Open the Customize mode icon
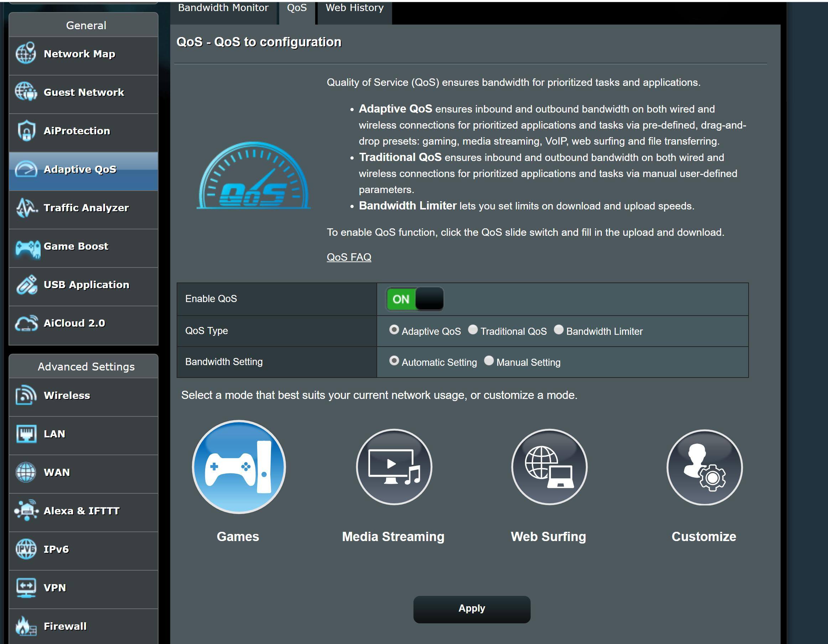This screenshot has height=644, width=828. pos(704,467)
